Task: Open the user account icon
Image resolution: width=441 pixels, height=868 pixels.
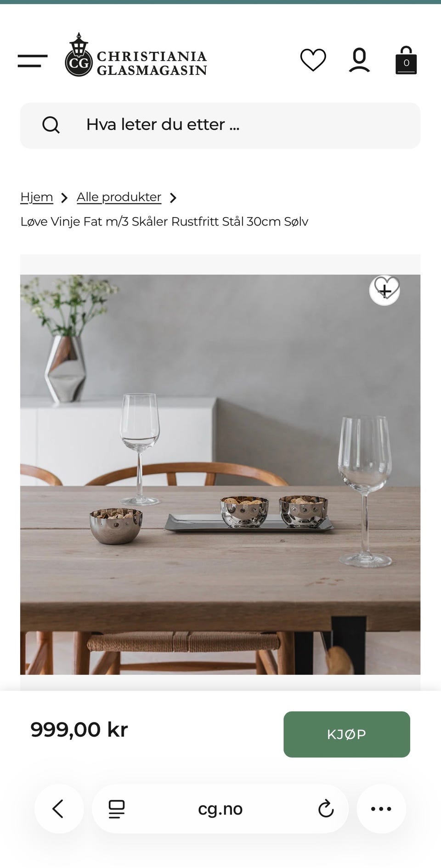Action: (x=359, y=60)
